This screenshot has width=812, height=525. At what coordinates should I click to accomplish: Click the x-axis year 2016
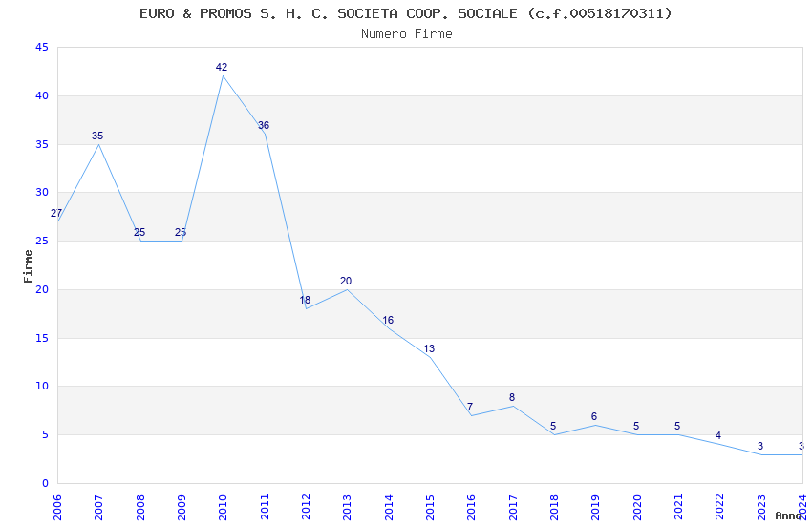[471, 508]
